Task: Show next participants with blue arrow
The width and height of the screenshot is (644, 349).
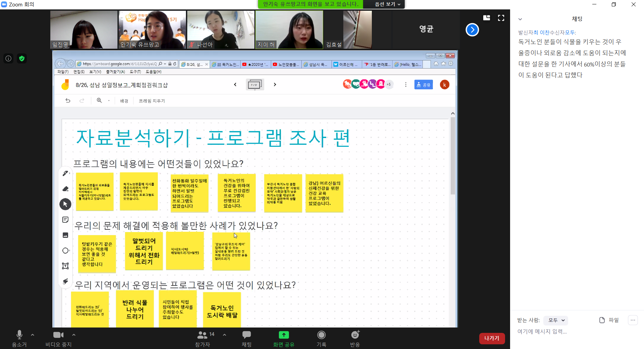Action: (472, 30)
